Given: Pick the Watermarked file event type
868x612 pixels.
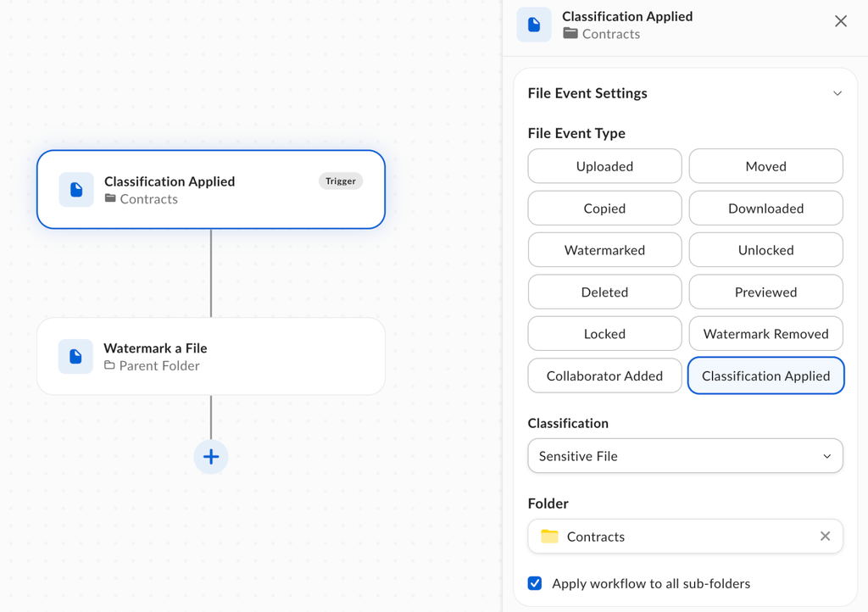Looking at the screenshot, I should [x=604, y=250].
